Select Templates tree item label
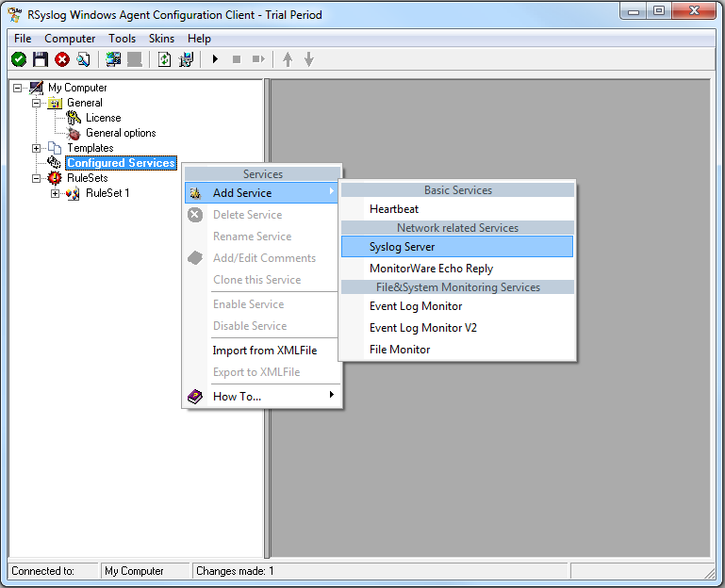The height and width of the screenshot is (588, 725). (91, 148)
